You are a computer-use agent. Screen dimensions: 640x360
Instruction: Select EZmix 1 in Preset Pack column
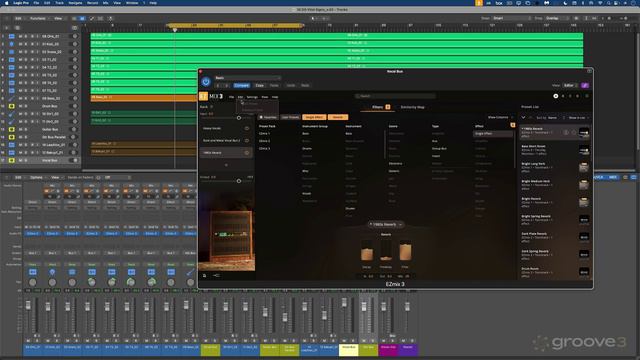264,133
